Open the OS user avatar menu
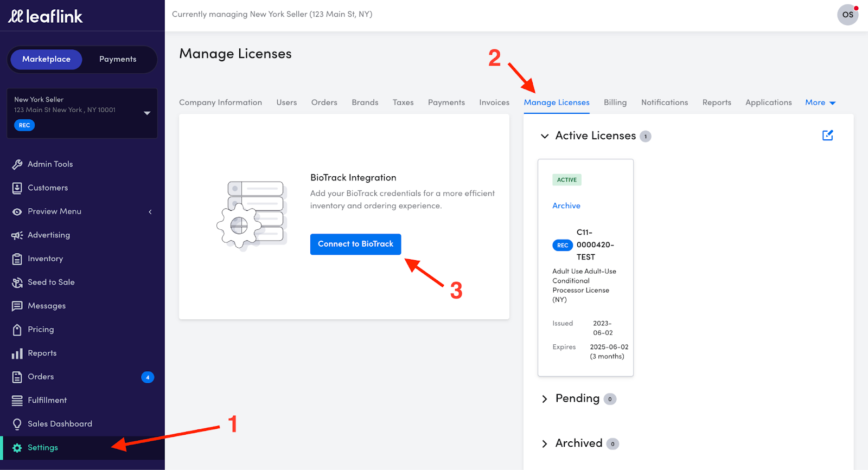The height and width of the screenshot is (470, 868). 847,15
